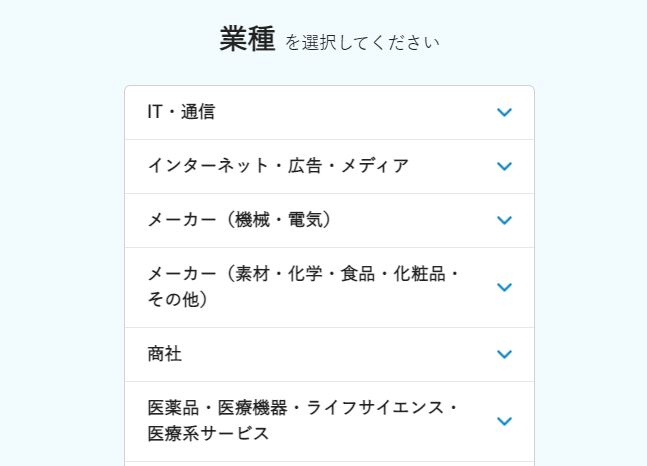
Task: Click the chevron beside インターネット・広告・メディア
Action: [504, 166]
